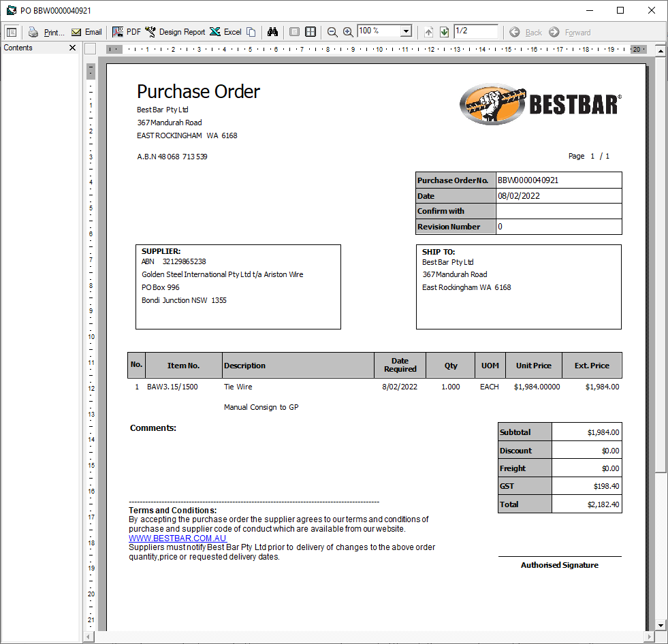Click the GST amount $198.40

point(606,487)
